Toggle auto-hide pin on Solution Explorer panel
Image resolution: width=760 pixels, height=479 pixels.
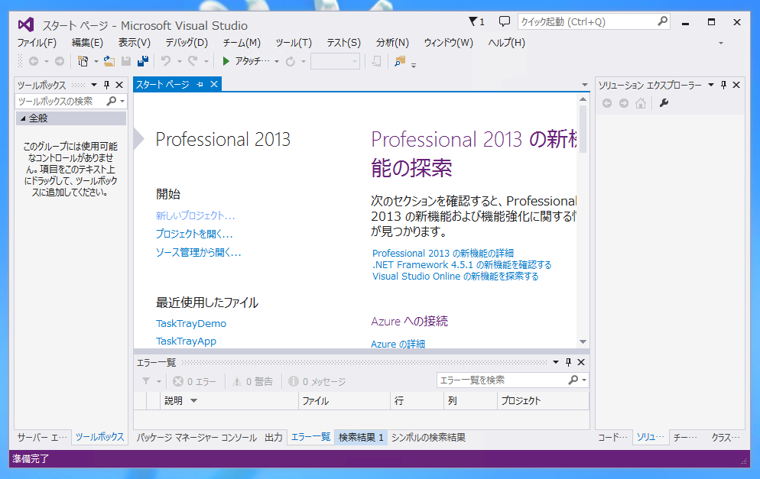[x=724, y=85]
